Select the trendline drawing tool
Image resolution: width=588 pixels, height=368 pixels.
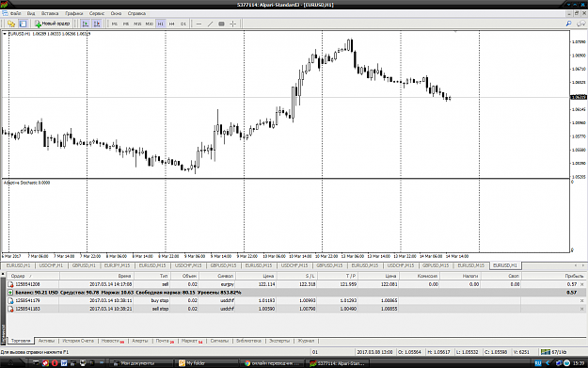(x=211, y=24)
